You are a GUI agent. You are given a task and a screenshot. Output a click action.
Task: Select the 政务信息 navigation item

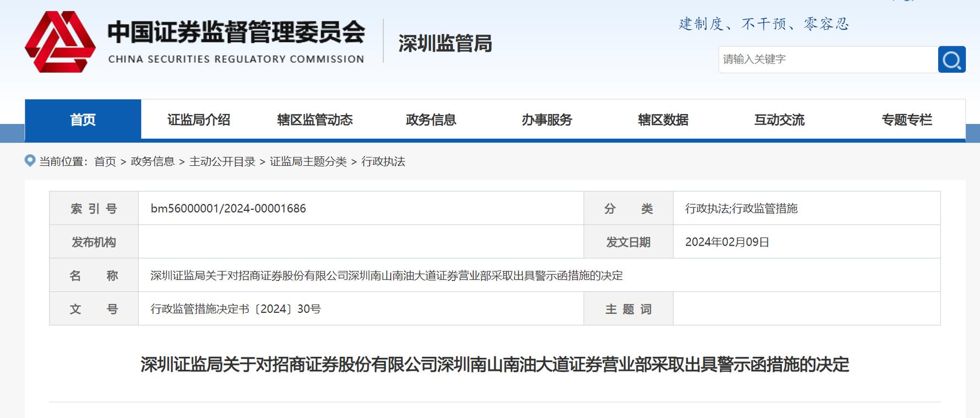tap(431, 120)
